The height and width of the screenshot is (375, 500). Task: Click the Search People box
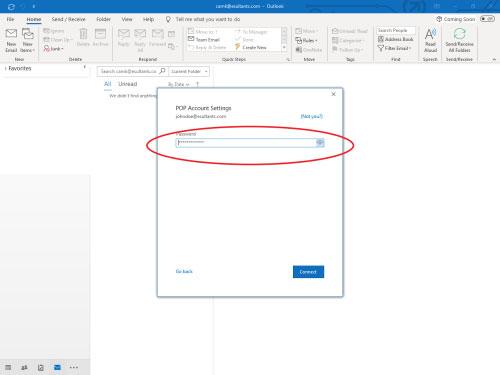[396, 30]
